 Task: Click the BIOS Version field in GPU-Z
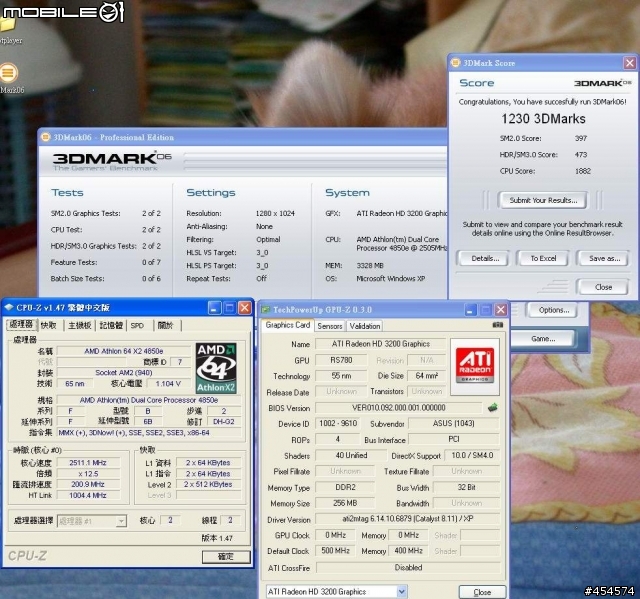(398, 408)
